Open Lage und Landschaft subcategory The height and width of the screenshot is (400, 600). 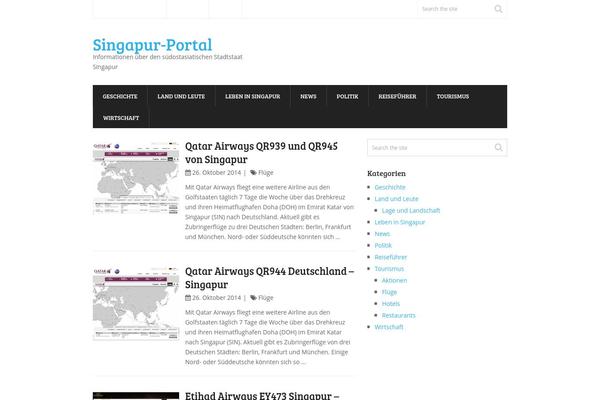coord(411,211)
